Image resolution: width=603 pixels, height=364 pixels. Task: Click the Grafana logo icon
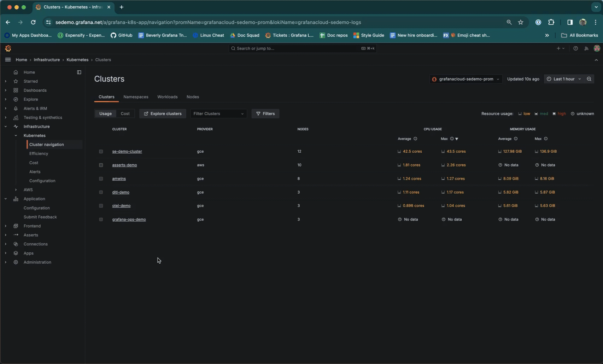click(x=8, y=48)
